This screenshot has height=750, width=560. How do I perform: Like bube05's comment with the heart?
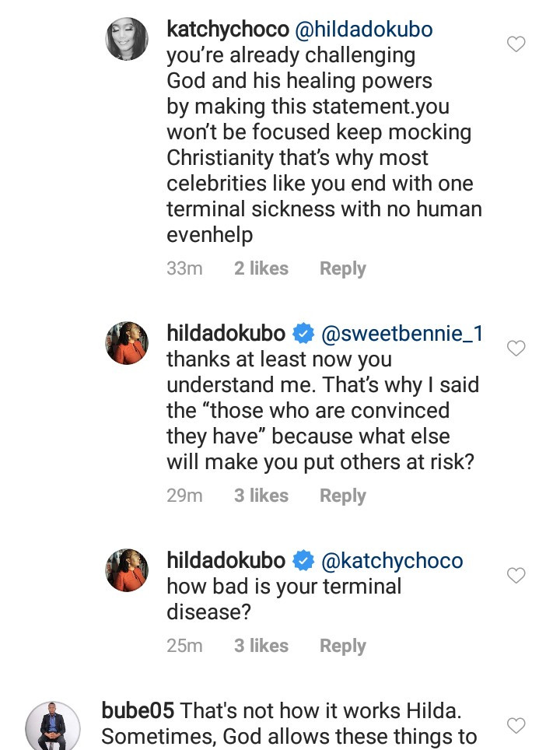[x=516, y=726]
